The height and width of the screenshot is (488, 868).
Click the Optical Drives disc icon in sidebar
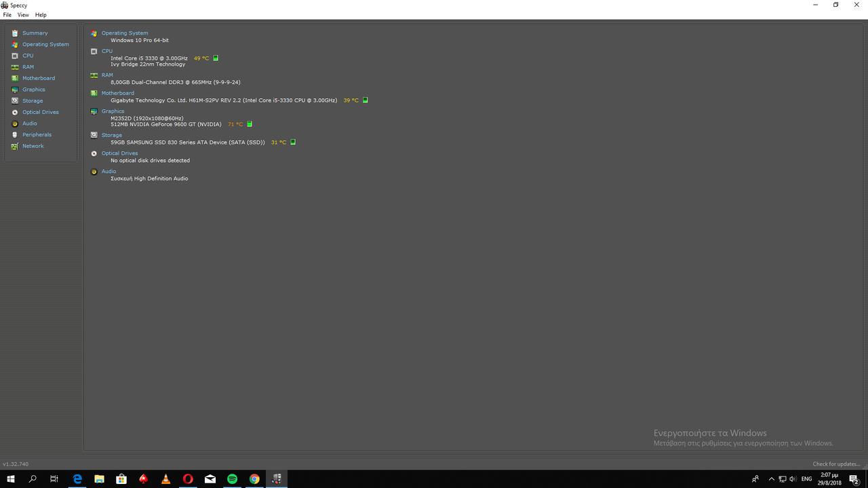[x=15, y=113]
